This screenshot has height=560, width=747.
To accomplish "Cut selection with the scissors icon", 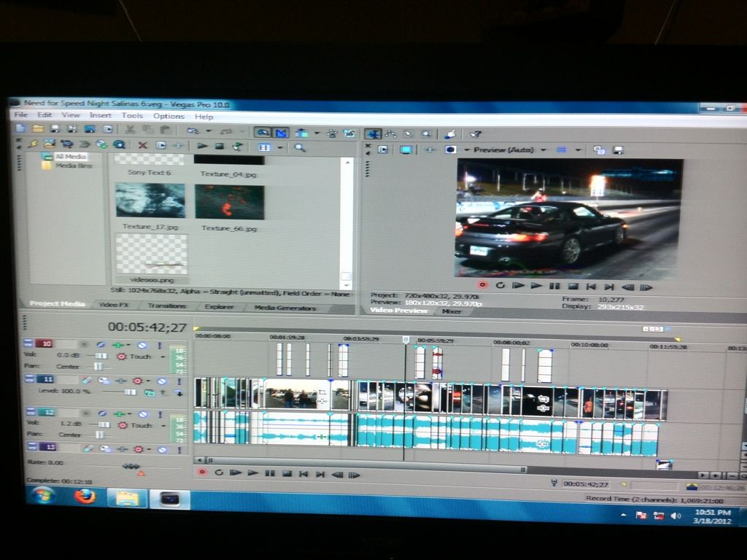I will 130,130.
